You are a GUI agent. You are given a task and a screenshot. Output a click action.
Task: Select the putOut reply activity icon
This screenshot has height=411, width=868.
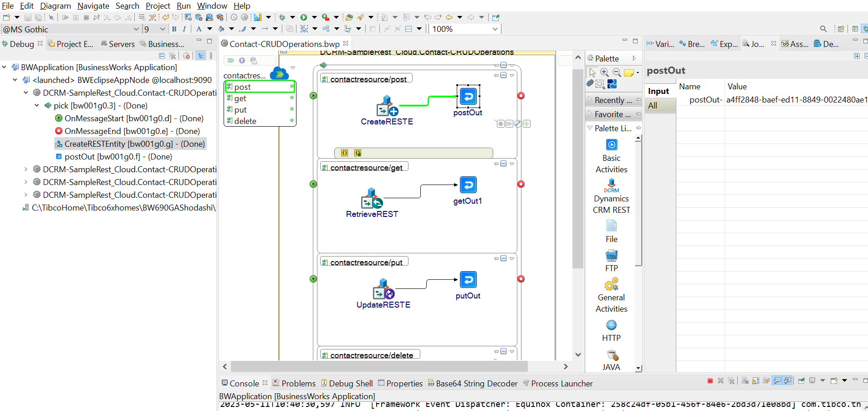[x=468, y=280]
